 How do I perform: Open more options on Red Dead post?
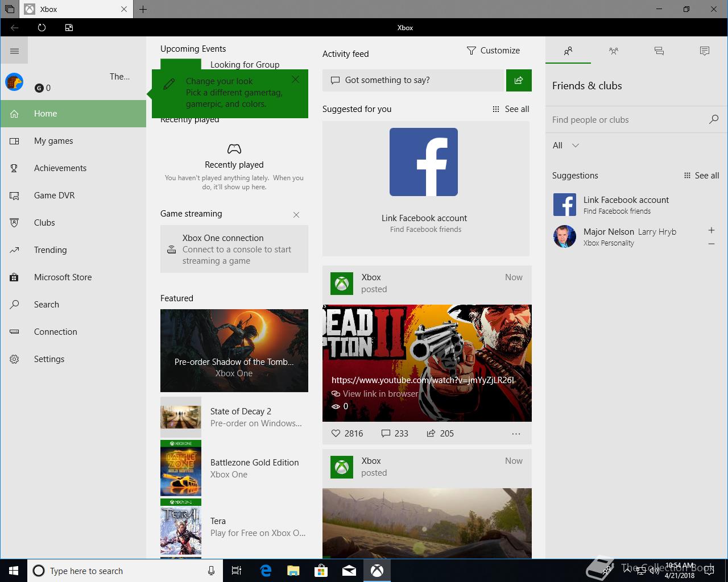pyautogui.click(x=516, y=434)
